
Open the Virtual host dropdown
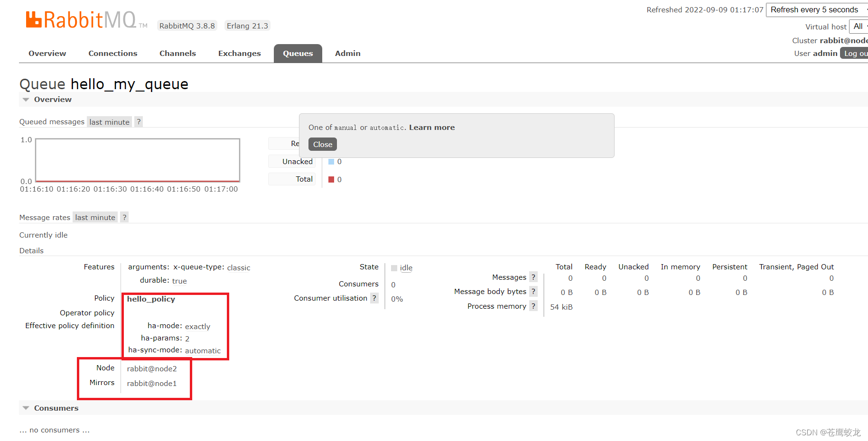(859, 27)
